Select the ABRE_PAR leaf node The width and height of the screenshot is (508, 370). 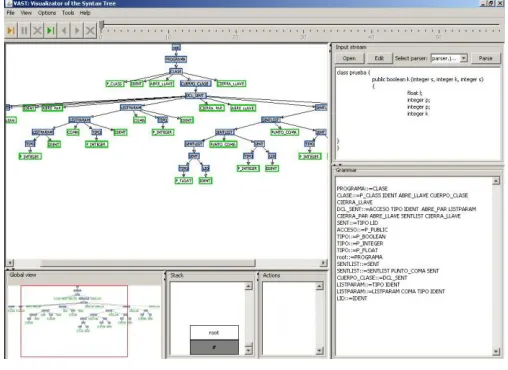point(52,108)
